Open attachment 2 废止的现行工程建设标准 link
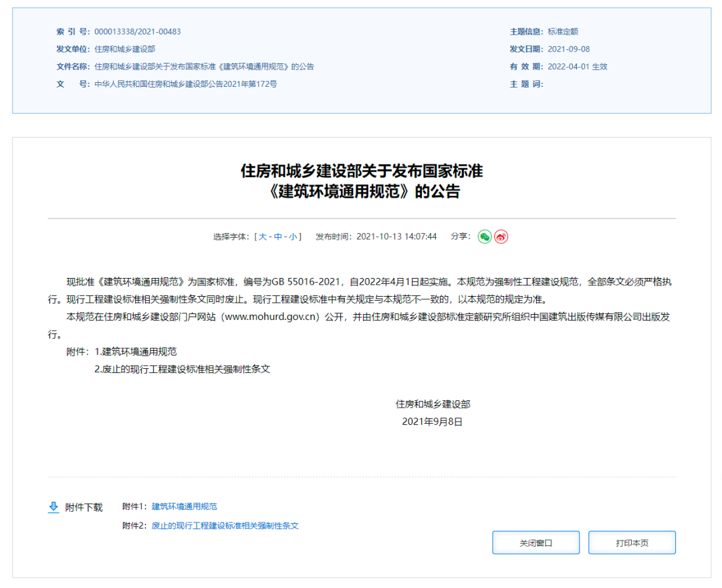Image resolution: width=722 pixels, height=588 pixels. tap(225, 526)
